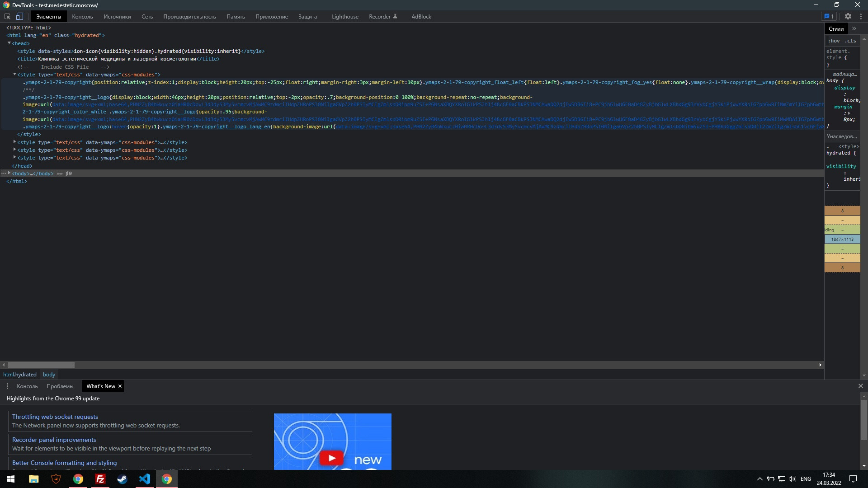Select the Стили pane tab

coord(836,28)
